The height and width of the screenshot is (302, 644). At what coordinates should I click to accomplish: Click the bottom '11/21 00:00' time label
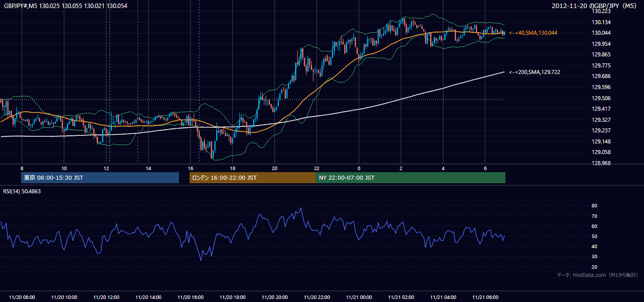coord(359,297)
